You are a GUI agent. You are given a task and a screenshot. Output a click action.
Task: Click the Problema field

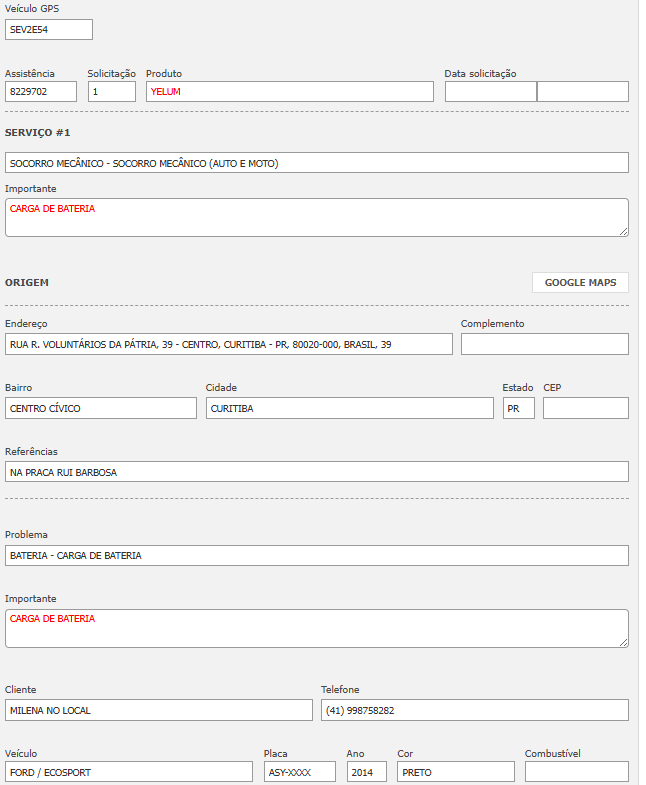[316, 555]
